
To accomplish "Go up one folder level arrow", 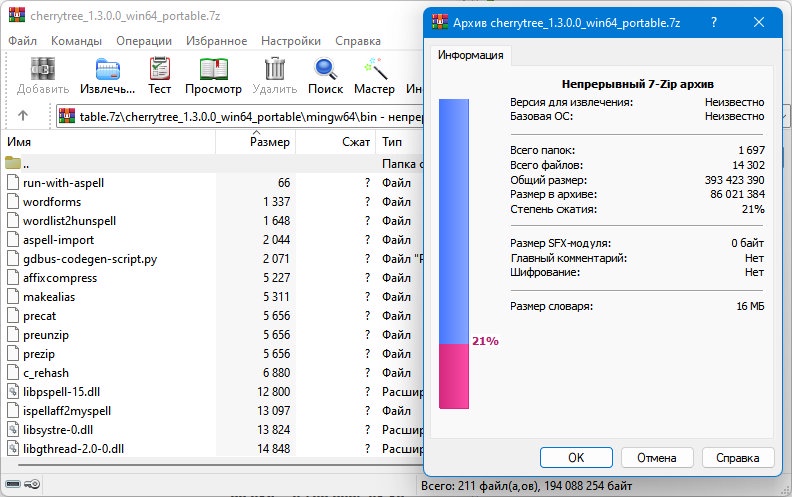I will click(x=23, y=116).
